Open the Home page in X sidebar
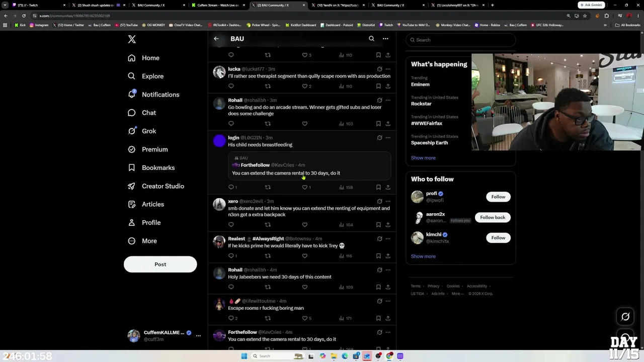 coord(144,58)
